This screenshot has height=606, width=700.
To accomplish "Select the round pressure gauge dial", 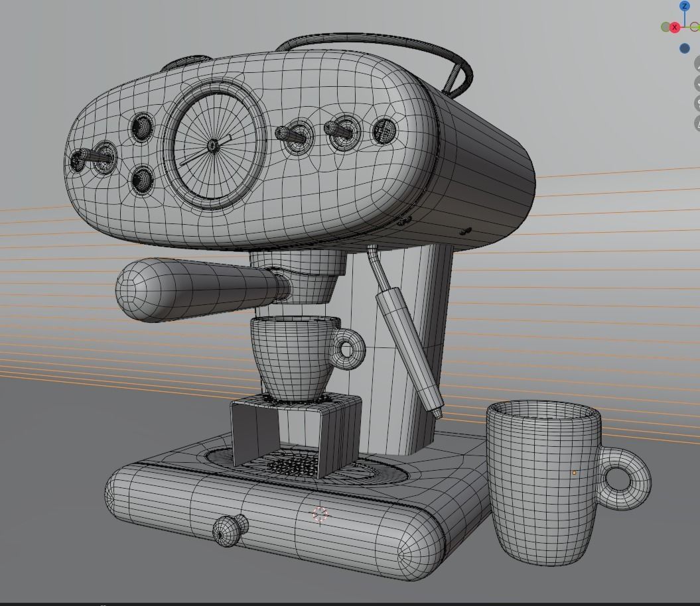I will pyautogui.click(x=215, y=145).
